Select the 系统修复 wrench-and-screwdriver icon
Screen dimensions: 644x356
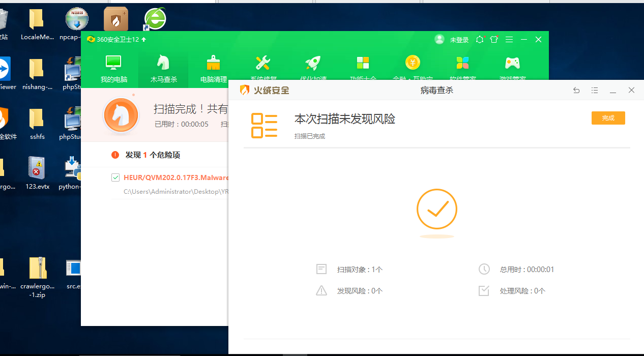(x=263, y=63)
